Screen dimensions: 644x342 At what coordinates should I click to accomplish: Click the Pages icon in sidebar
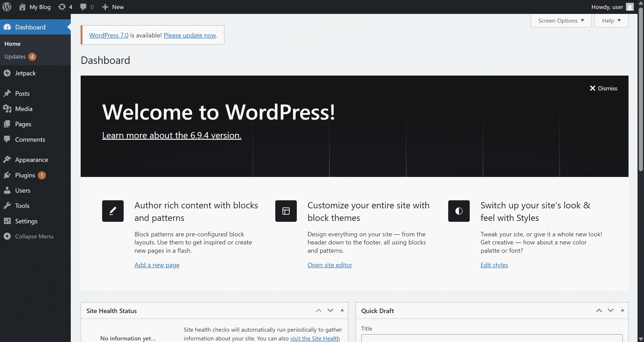[7, 124]
